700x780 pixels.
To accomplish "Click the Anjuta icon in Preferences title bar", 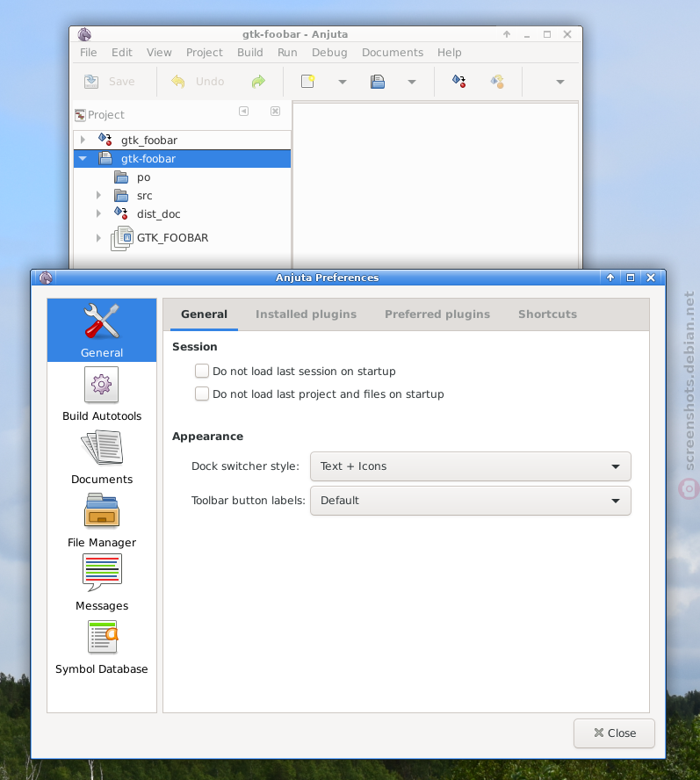I will pos(46,278).
